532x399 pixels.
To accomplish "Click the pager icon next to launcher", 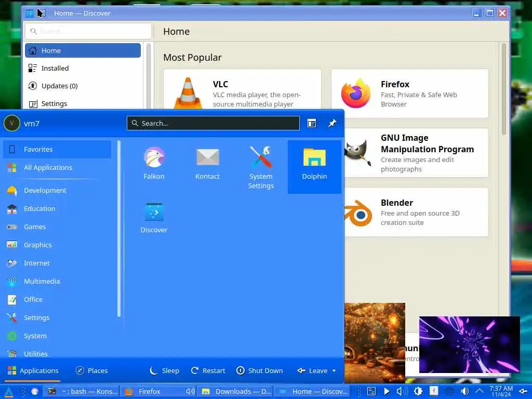I will (35, 391).
